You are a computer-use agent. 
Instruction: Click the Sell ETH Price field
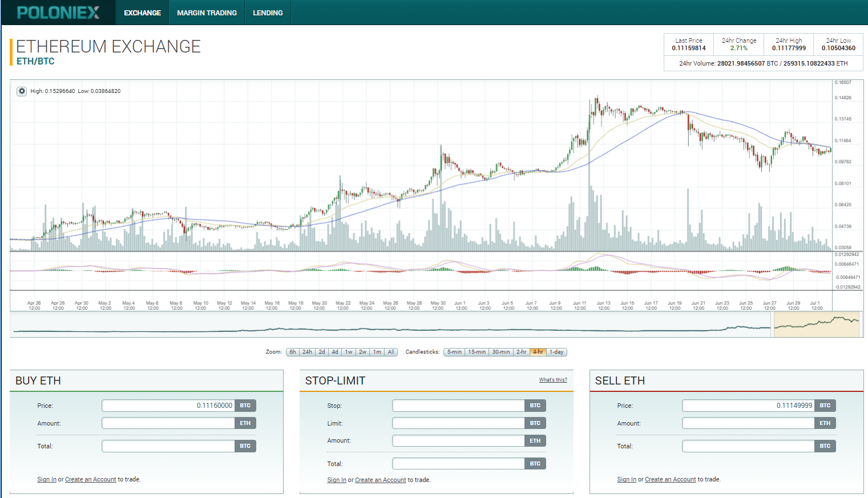tap(748, 406)
